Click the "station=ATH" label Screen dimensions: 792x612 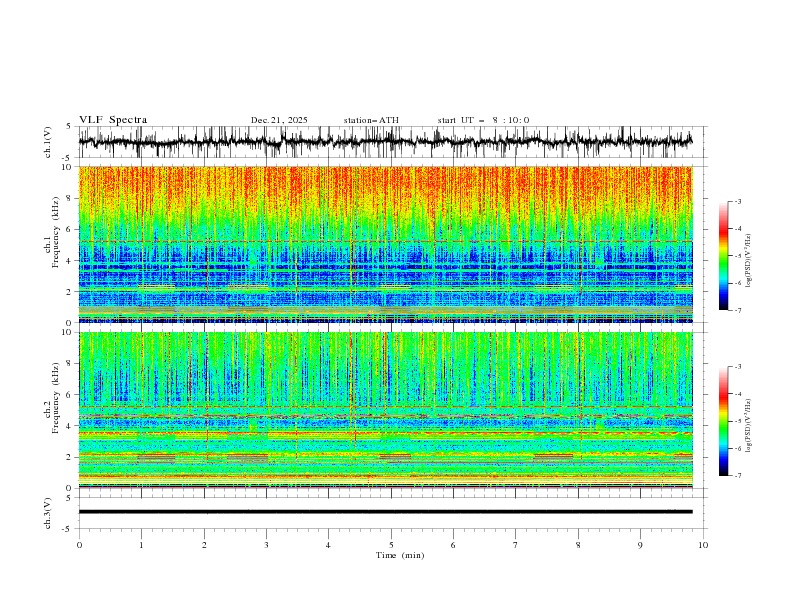click(371, 120)
